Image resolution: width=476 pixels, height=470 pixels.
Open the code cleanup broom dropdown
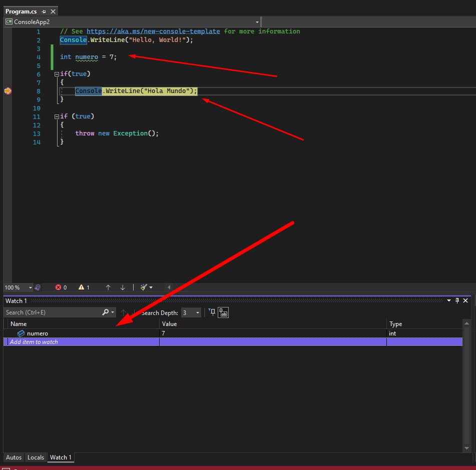[x=151, y=287]
